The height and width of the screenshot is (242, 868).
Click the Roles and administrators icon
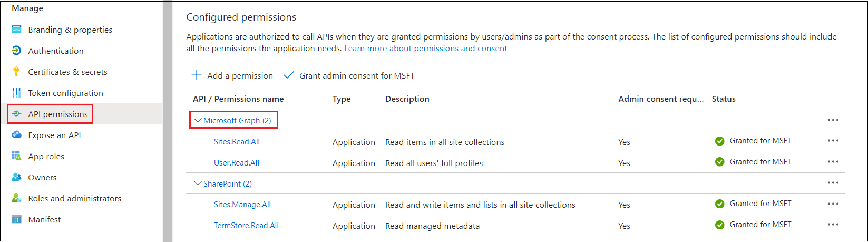click(x=16, y=198)
